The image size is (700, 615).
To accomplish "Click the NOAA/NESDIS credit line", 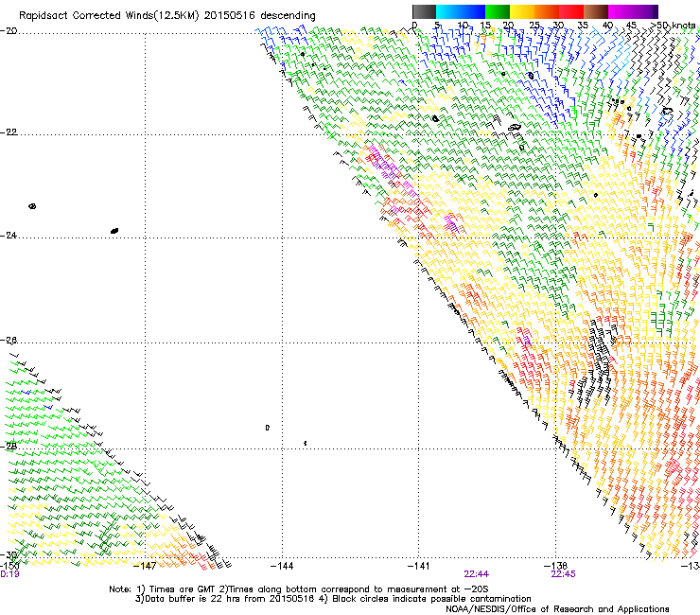I will pyautogui.click(x=557, y=609).
